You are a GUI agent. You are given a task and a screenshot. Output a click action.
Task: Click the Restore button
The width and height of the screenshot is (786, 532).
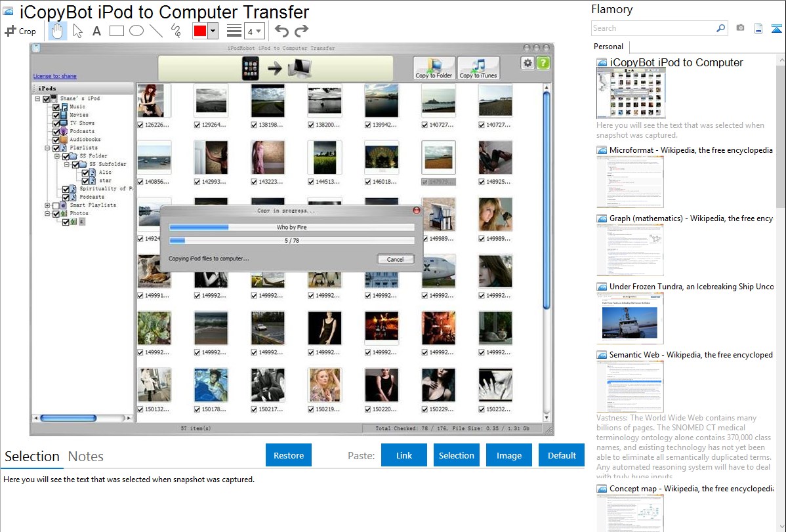pos(289,455)
